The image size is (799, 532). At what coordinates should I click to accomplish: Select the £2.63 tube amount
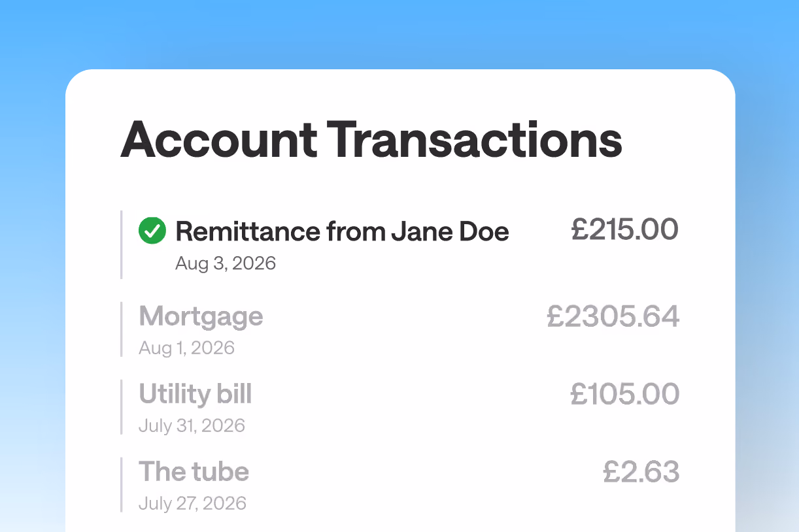click(x=641, y=472)
